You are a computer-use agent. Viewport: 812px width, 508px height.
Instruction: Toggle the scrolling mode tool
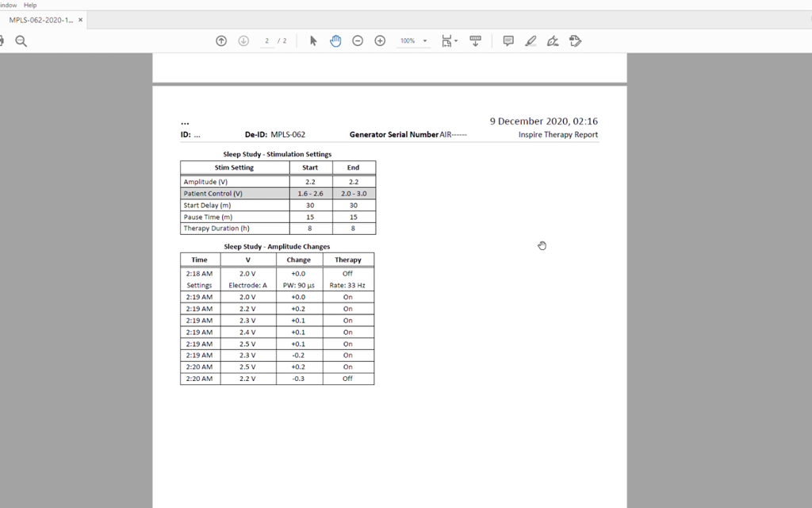point(476,41)
